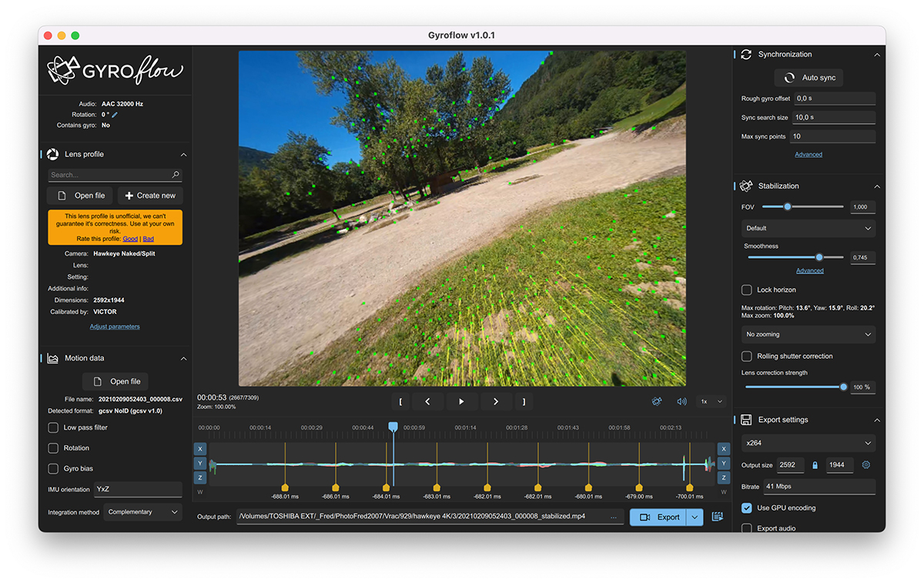Toggle the right Z axis chart button
The height and width of the screenshot is (583, 924).
pyautogui.click(x=724, y=478)
